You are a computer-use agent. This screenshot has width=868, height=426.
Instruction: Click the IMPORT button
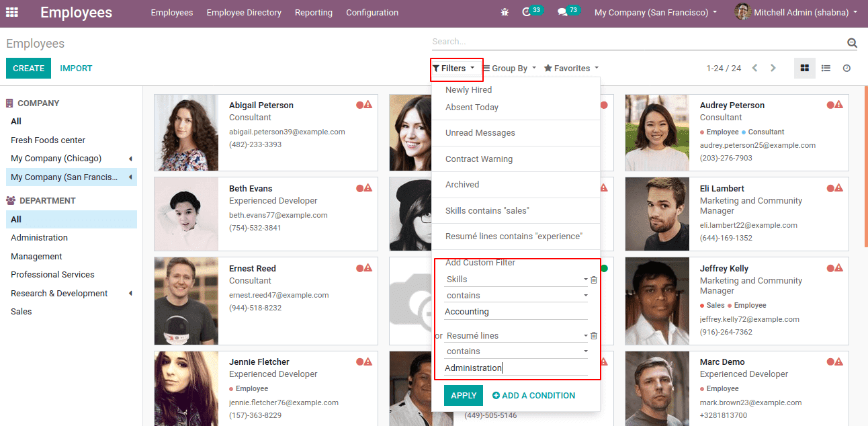[76, 69]
